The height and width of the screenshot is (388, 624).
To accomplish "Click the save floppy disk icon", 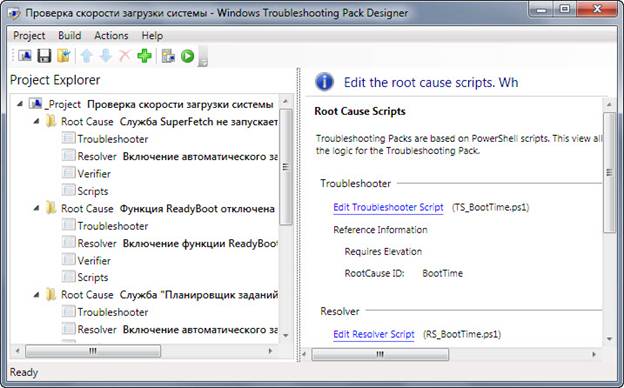I will pyautogui.click(x=44, y=56).
